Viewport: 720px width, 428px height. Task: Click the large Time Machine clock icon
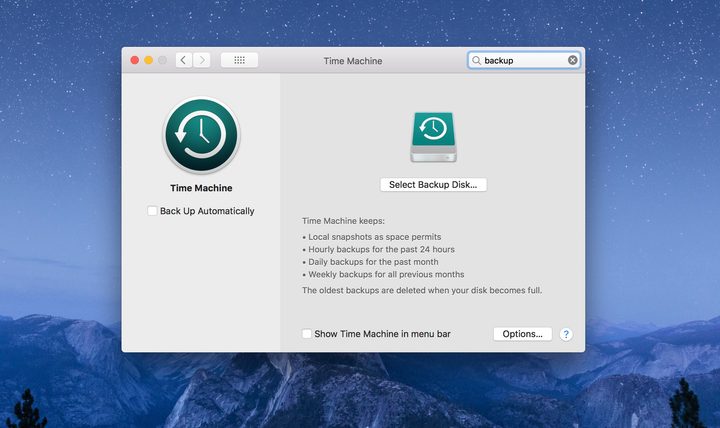point(201,135)
